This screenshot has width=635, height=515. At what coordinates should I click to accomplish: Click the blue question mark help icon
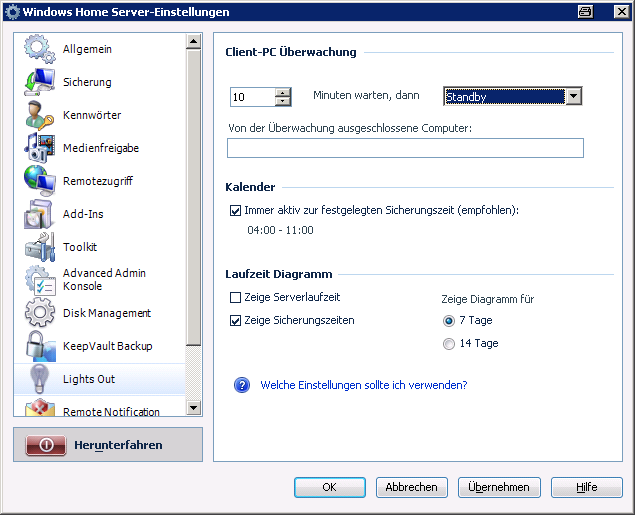coord(242,385)
